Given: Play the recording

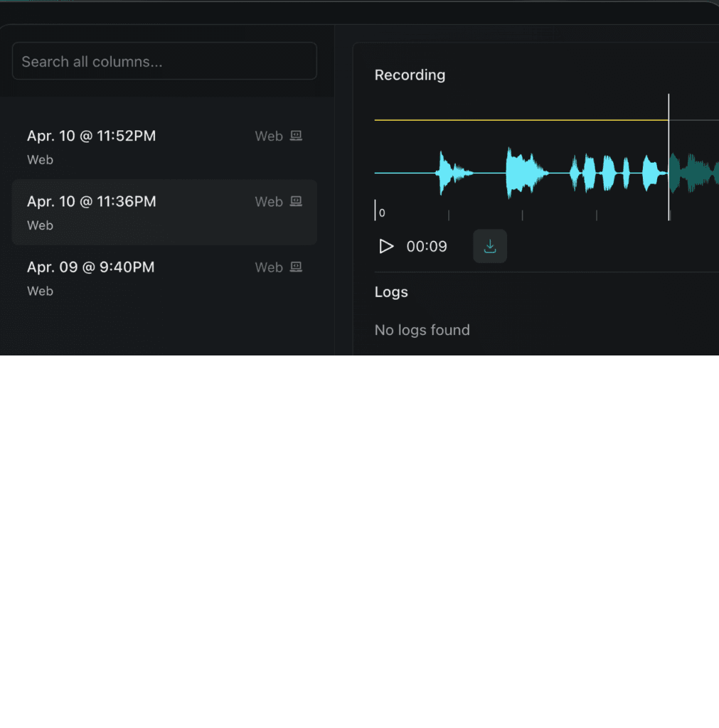Looking at the screenshot, I should [386, 246].
